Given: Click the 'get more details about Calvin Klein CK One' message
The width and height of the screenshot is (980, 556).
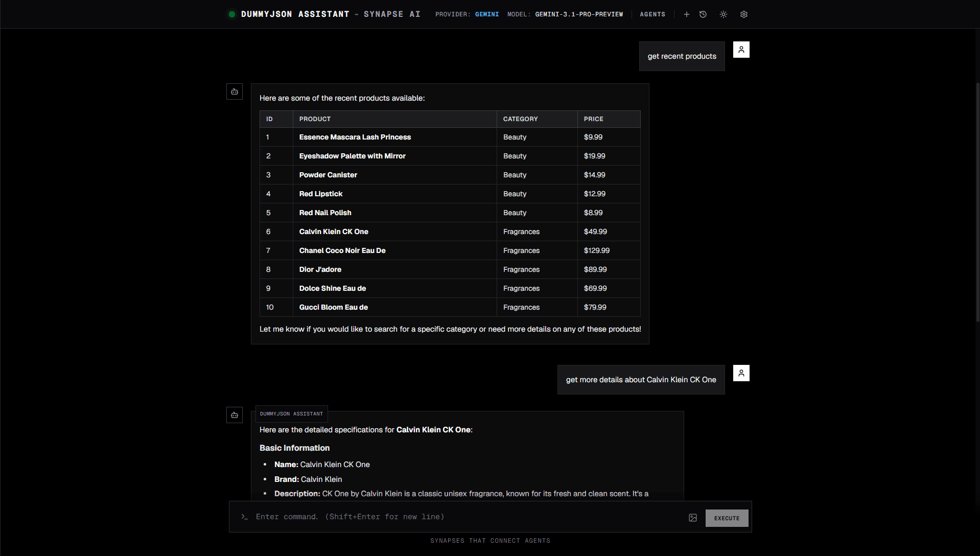Looking at the screenshot, I should click(x=641, y=380).
